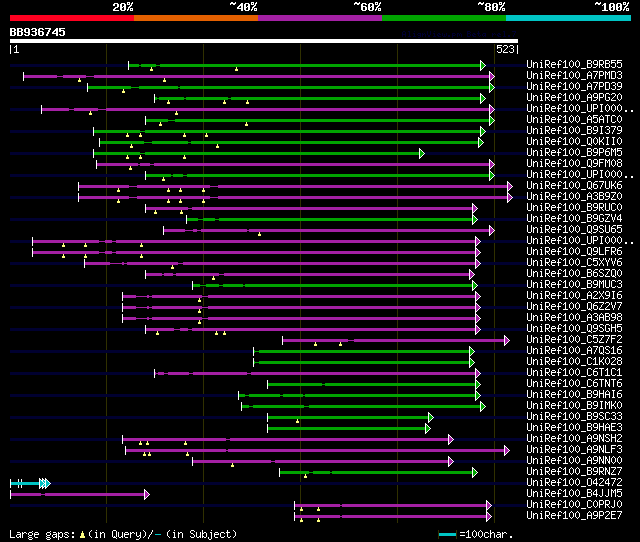The height and width of the screenshot is (542, 640).
Task: Select the UniRef100_A3AB98 label
Action: click(x=574, y=318)
